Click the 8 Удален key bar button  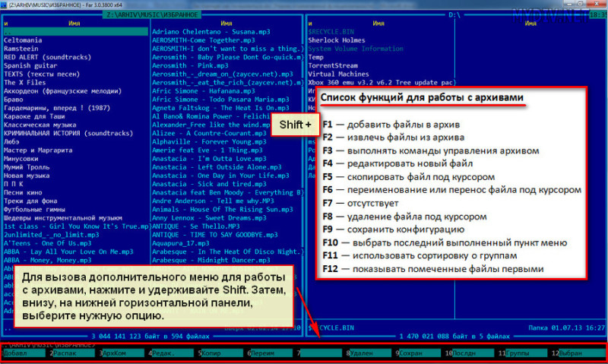point(369,353)
